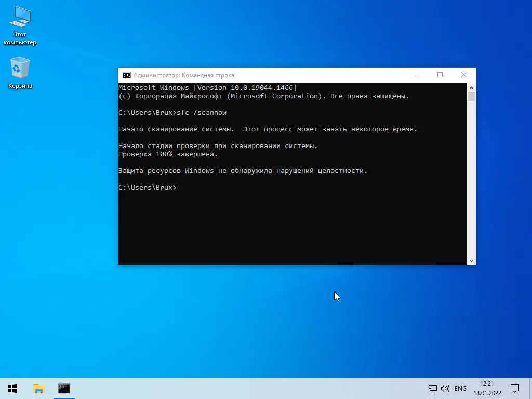Click the Show desktop sliver on the taskbar
This screenshot has width=532, height=399.
[x=530, y=389]
